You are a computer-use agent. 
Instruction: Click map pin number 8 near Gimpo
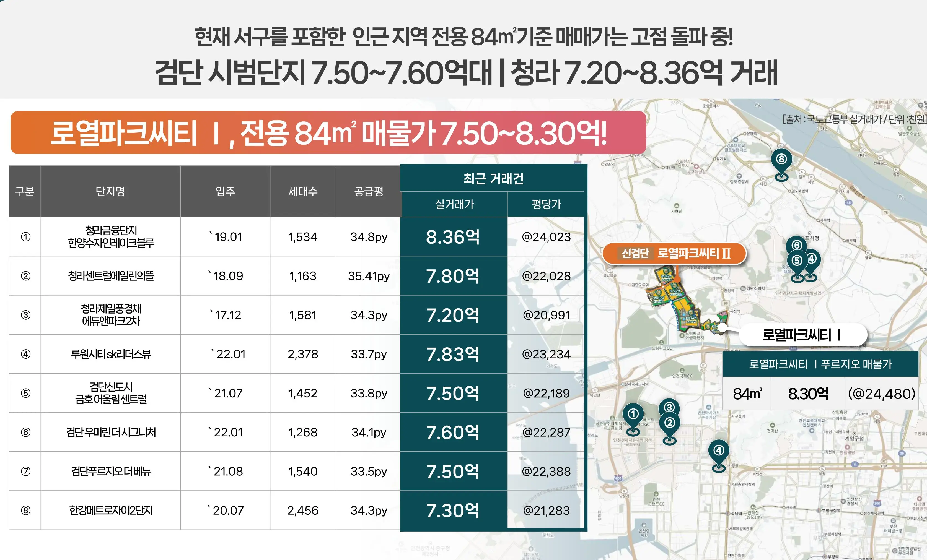pyautogui.click(x=781, y=160)
